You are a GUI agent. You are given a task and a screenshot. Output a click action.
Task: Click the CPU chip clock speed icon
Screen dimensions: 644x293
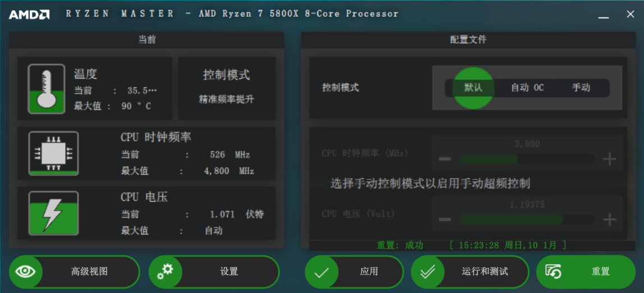click(53, 153)
